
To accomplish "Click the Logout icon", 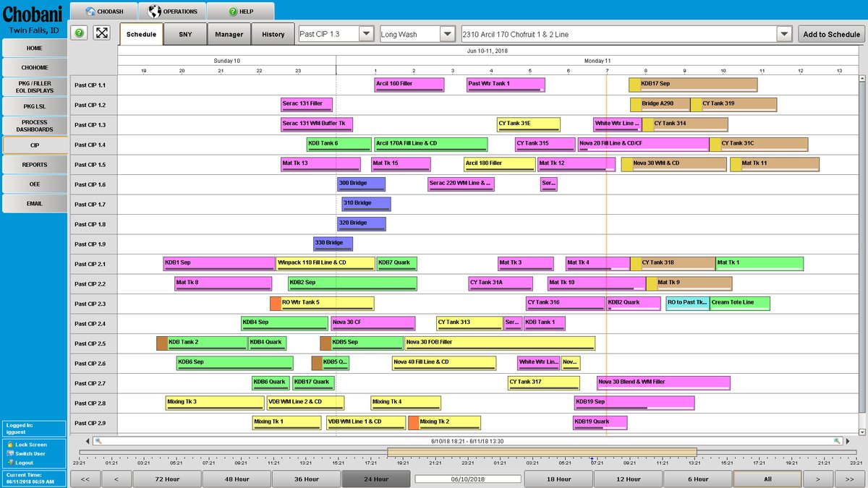I will click(10, 462).
